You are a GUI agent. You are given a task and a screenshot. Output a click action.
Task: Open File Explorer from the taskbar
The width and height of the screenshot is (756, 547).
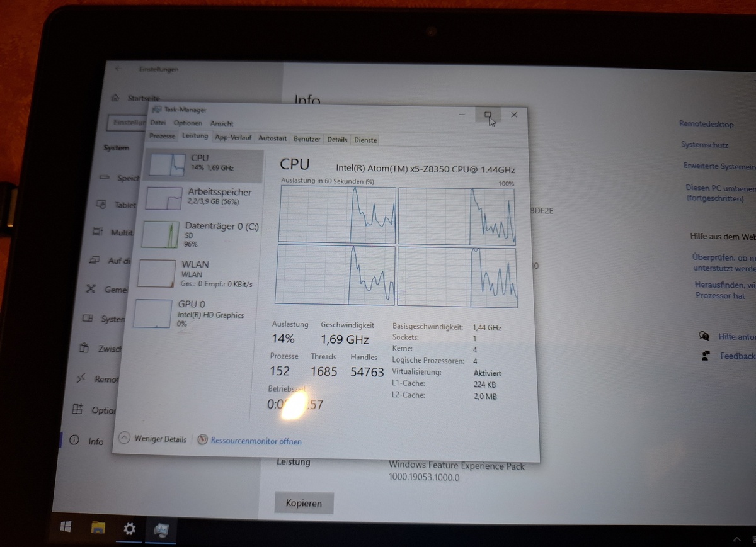(98, 527)
